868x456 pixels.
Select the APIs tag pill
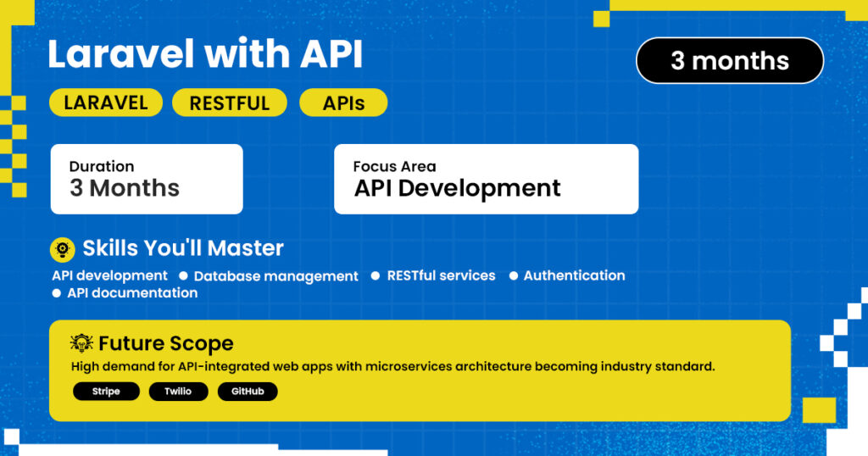344,103
